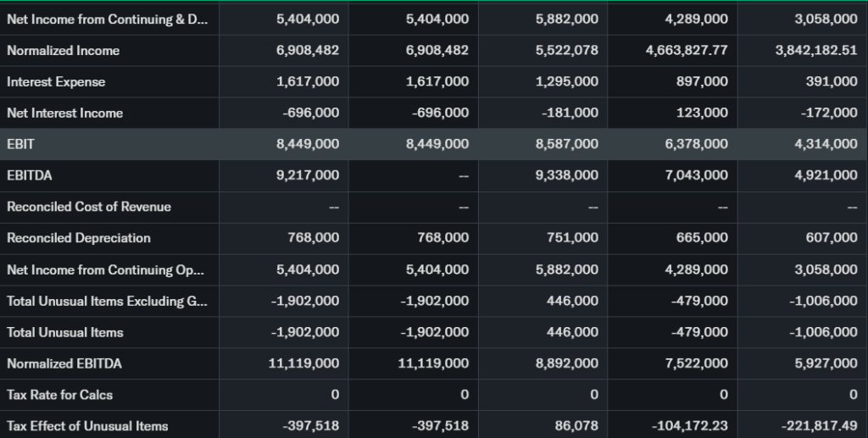Select the Tax Effect of Unusual Items label
868x438 pixels.
click(x=87, y=426)
